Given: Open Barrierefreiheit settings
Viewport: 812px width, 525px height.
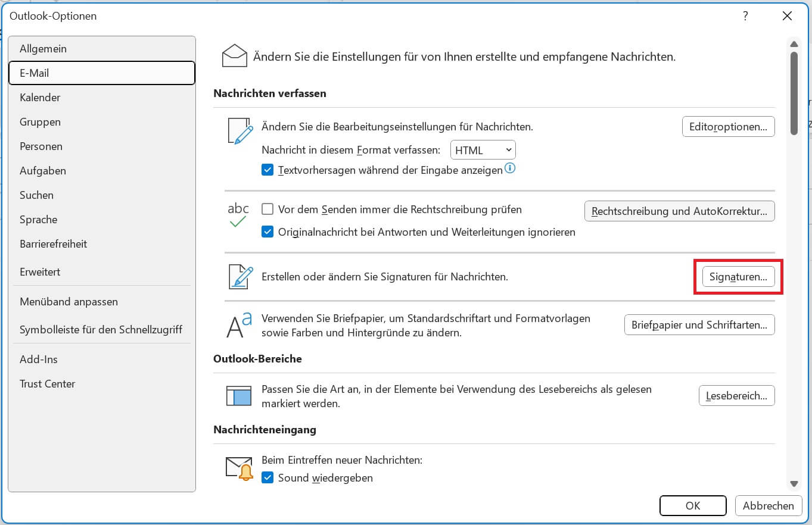Looking at the screenshot, I should pos(102,244).
